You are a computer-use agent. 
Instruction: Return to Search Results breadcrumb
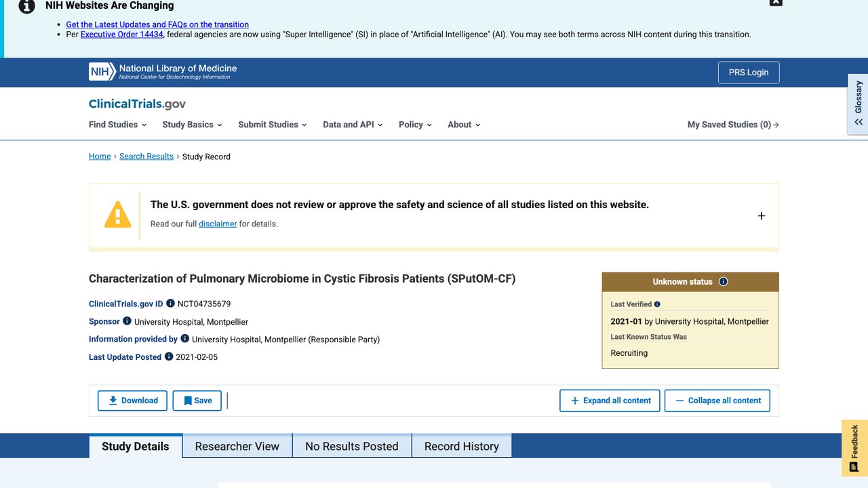[x=146, y=157]
